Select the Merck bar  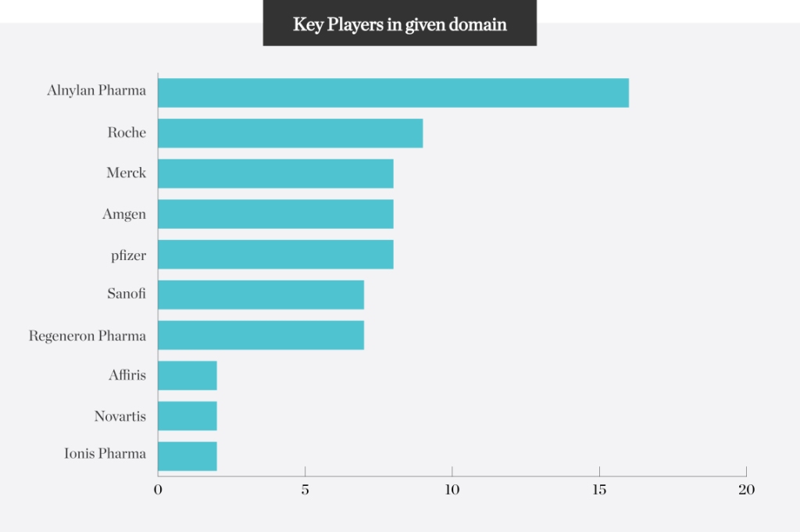[x=276, y=173]
